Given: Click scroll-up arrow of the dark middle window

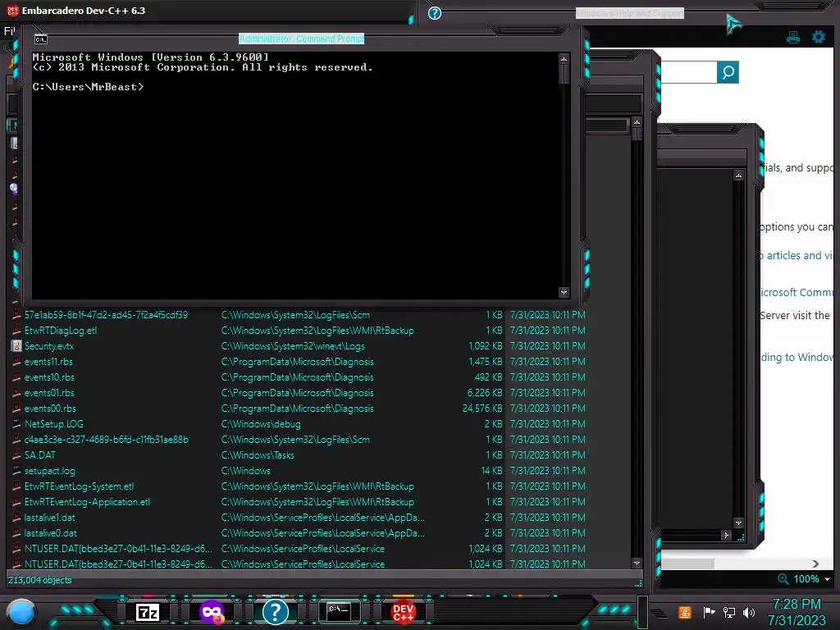Looking at the screenshot, I should tap(739, 176).
